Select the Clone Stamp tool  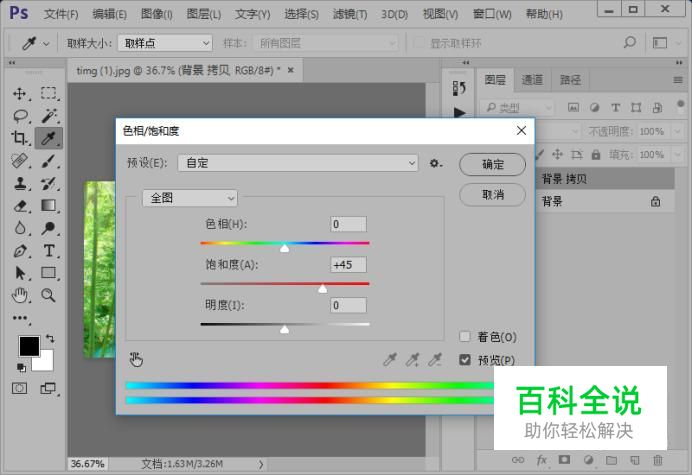19,183
